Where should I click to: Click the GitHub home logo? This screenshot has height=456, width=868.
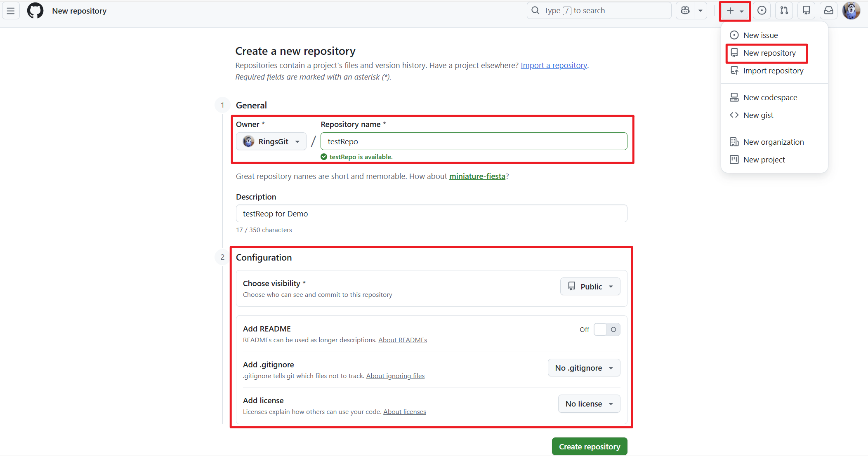pyautogui.click(x=35, y=10)
